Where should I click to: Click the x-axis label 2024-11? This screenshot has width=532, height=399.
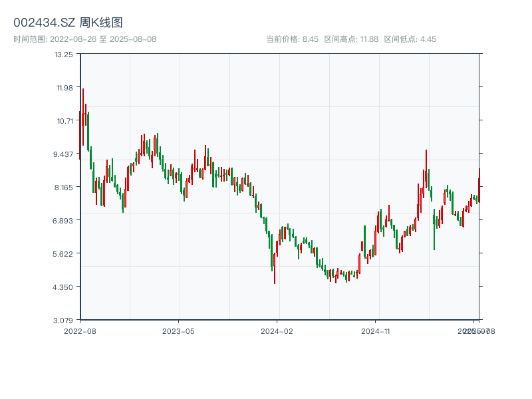click(376, 331)
